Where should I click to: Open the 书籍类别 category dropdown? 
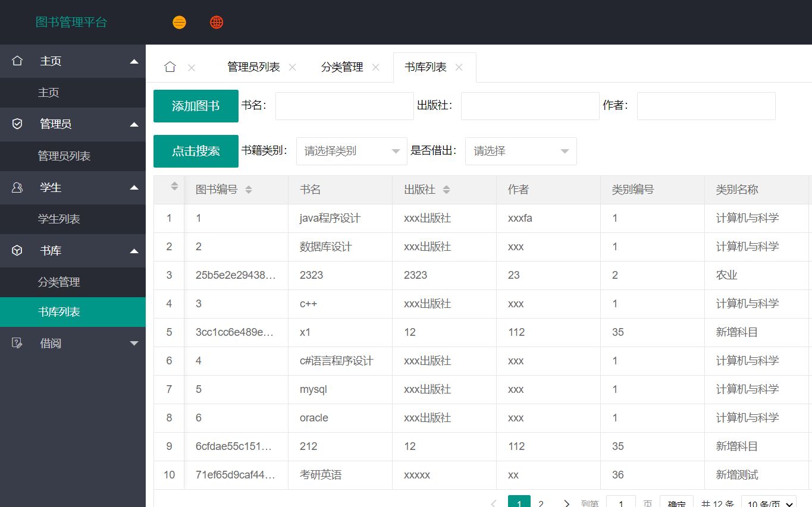pyautogui.click(x=351, y=151)
